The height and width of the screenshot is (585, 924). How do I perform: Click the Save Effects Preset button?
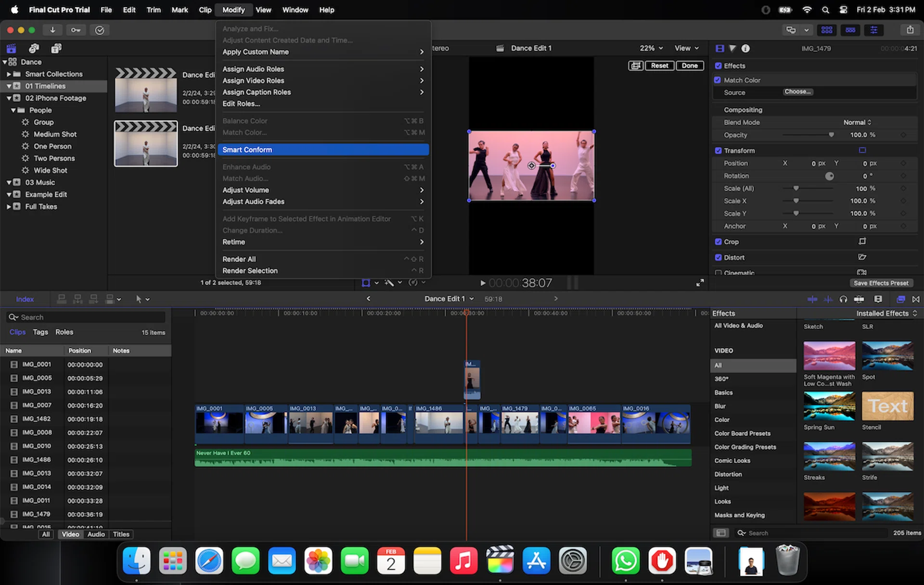(x=881, y=283)
